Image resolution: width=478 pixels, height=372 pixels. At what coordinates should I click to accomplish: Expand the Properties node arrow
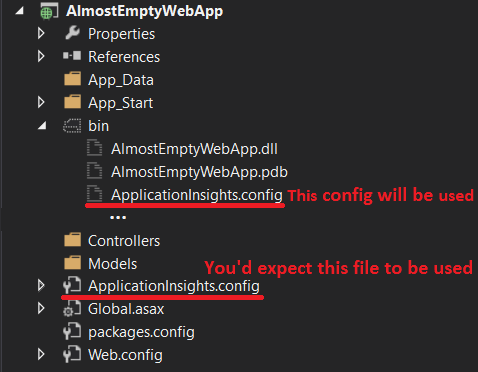(41, 33)
